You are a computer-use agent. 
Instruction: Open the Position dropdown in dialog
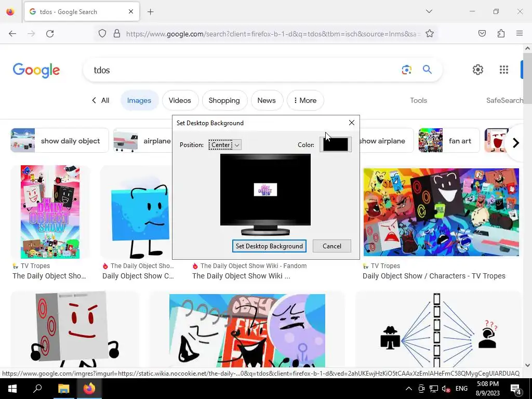tap(225, 145)
